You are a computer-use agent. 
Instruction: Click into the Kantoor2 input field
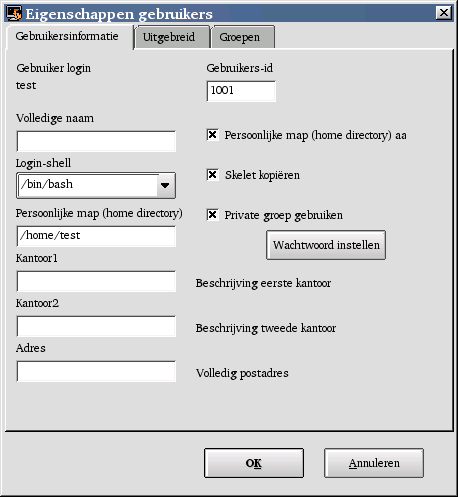click(x=96, y=326)
